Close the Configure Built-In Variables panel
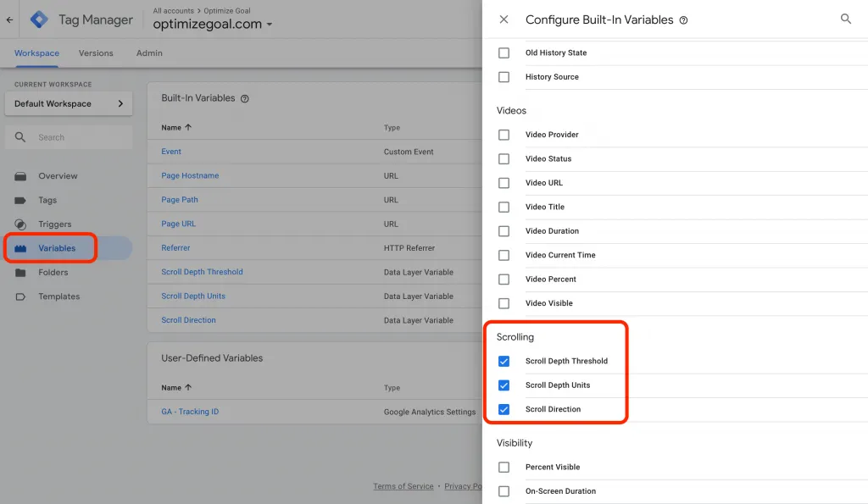Viewport: 868px width, 504px height. click(504, 19)
